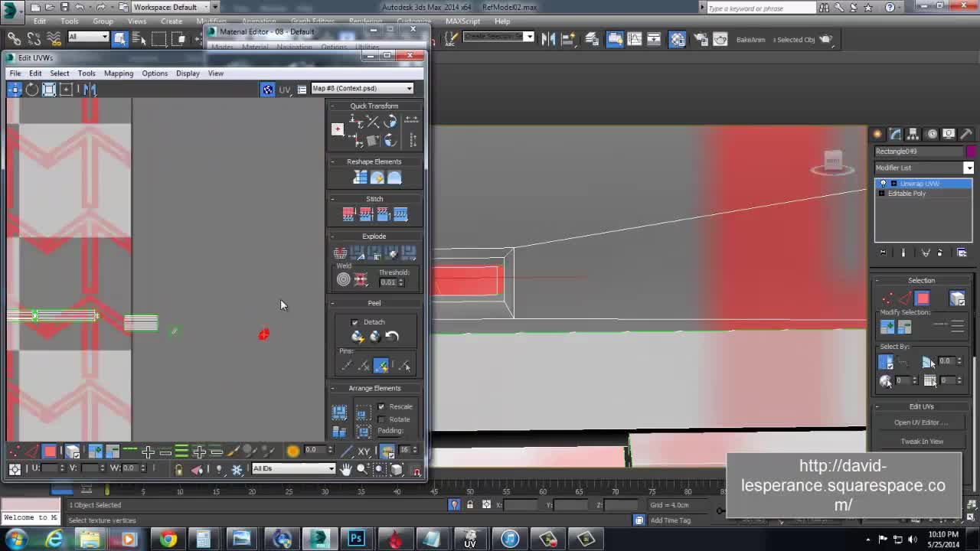This screenshot has width=980, height=551.
Task: Click the Tweak In View button
Action: [x=921, y=442]
